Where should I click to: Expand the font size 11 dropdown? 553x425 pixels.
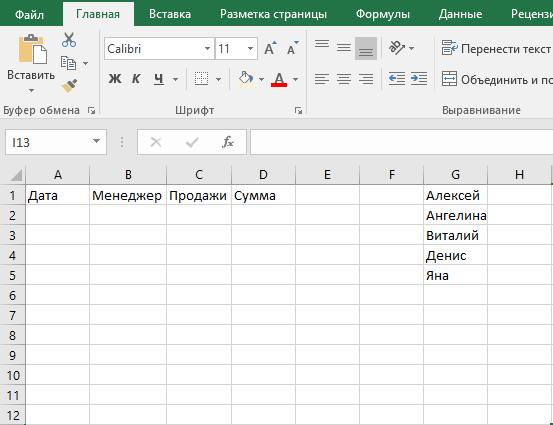[250, 48]
